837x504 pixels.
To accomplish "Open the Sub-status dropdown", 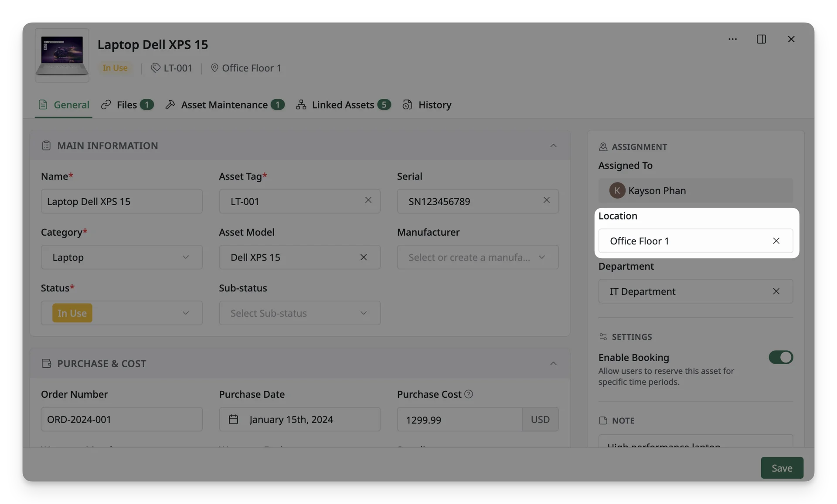I will click(x=300, y=313).
